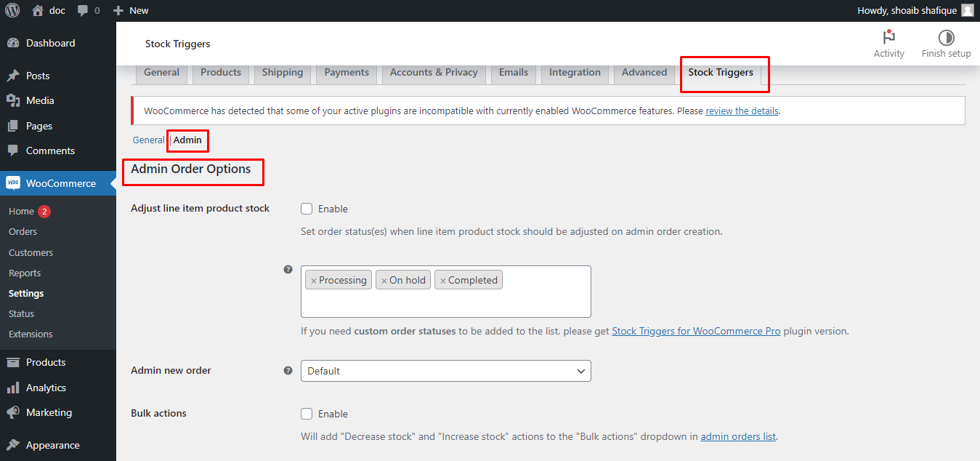Click inside the order statuses multi-select field
Screen dimensions: 980x461
click(x=446, y=292)
